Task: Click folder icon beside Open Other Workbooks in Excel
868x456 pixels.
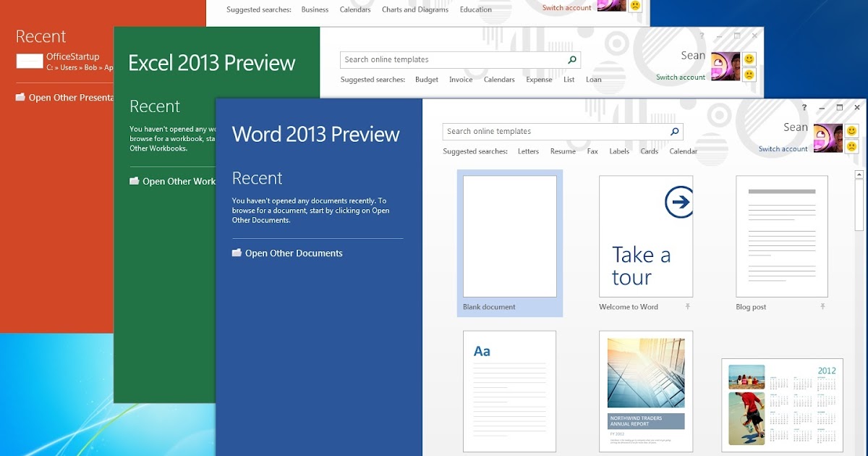Action: tap(134, 181)
